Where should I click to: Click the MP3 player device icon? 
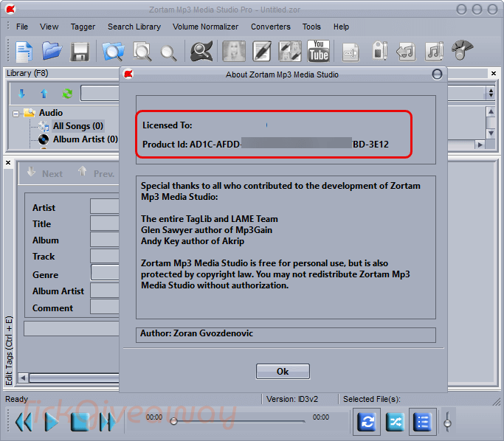(x=379, y=50)
